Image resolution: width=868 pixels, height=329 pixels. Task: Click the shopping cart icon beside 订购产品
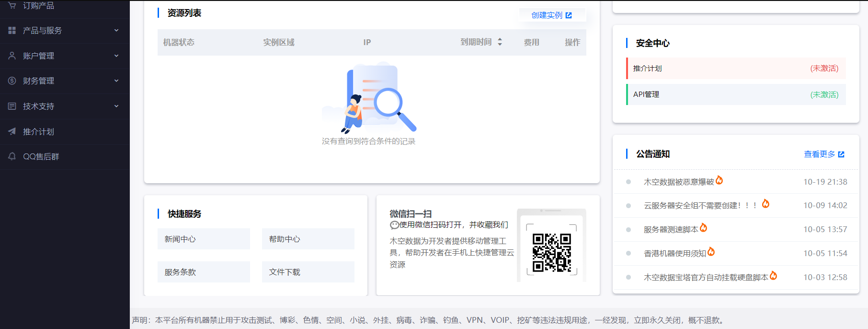pos(12,5)
